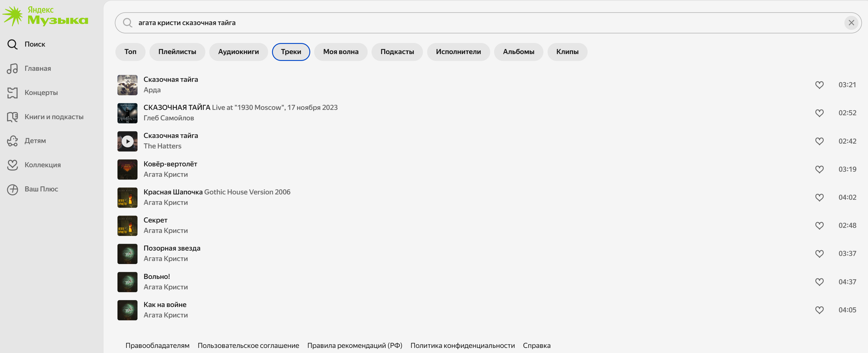Select track title Ковёр-вертолёт
868x353 pixels.
[170, 164]
